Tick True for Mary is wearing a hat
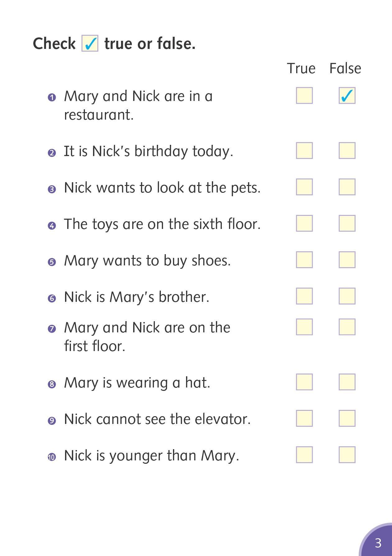This screenshot has height=556, width=392. click(x=304, y=382)
